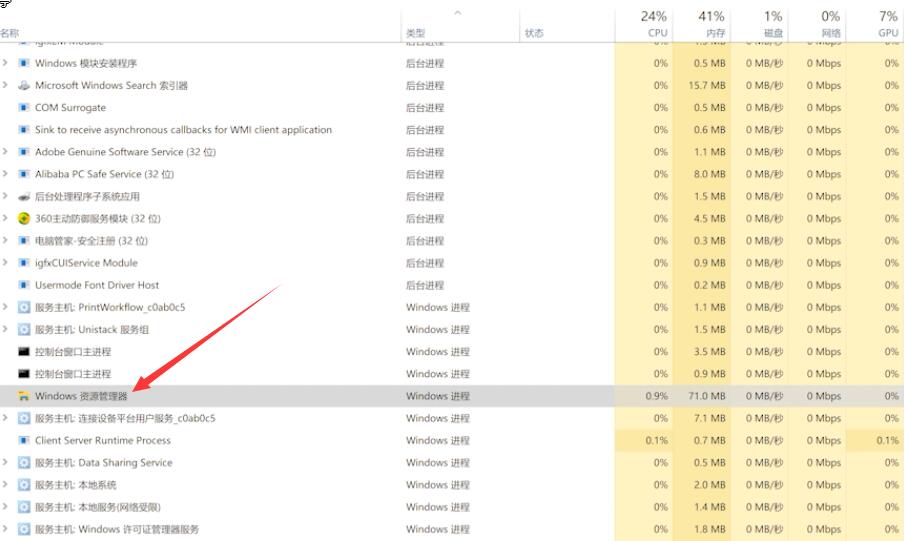Viewport: 904px width, 541px height.
Task: Click the Client Server Runtime Process icon
Action: [24, 441]
